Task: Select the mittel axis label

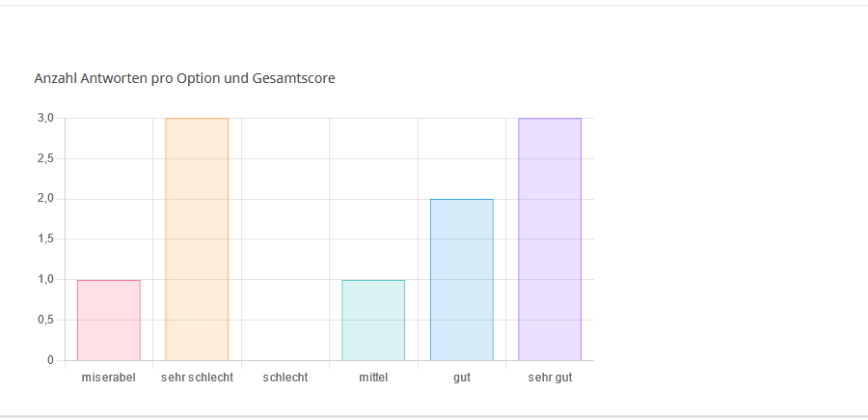Action: 373,378
